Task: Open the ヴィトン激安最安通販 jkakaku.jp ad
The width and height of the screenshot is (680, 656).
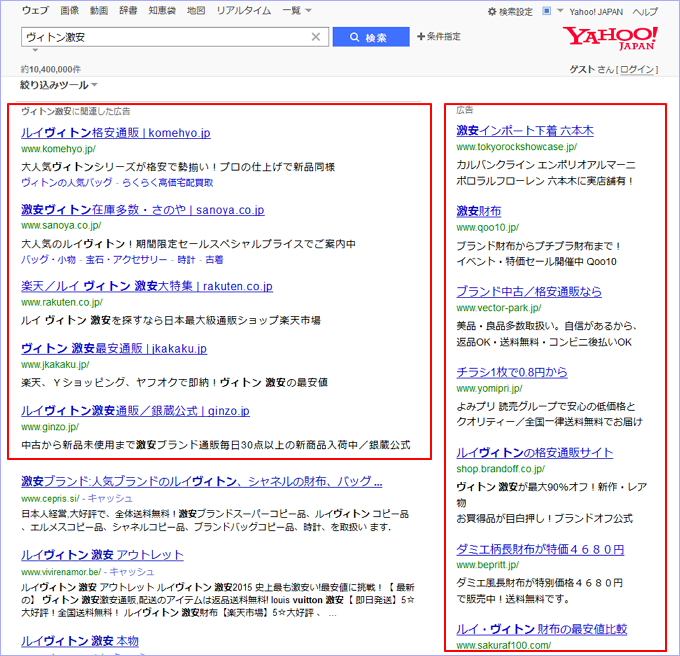Action: coord(114,349)
